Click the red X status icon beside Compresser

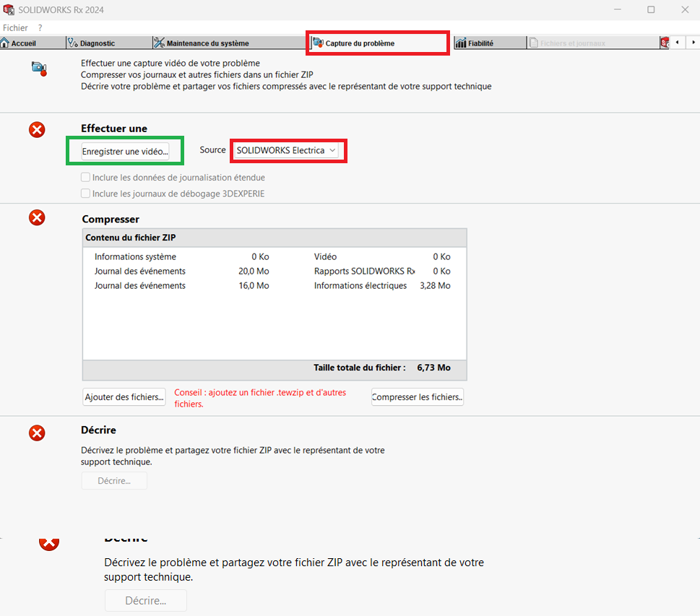(37, 218)
